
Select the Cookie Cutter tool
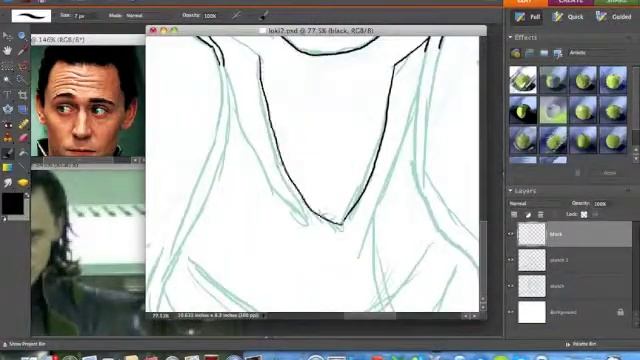(7, 109)
